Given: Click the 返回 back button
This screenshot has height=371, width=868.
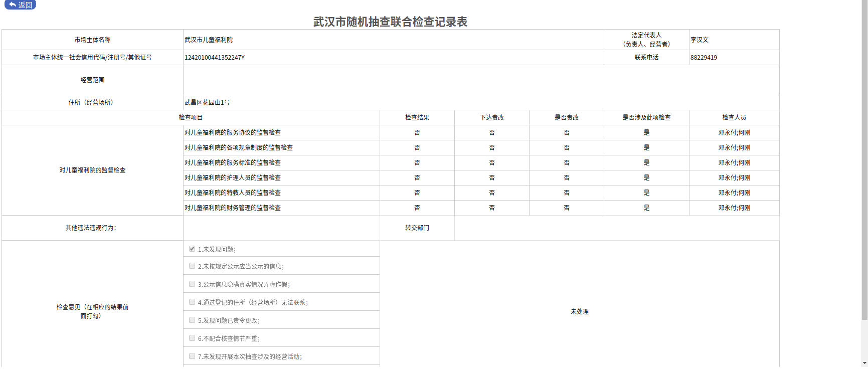Looking at the screenshot, I should coord(20,5).
